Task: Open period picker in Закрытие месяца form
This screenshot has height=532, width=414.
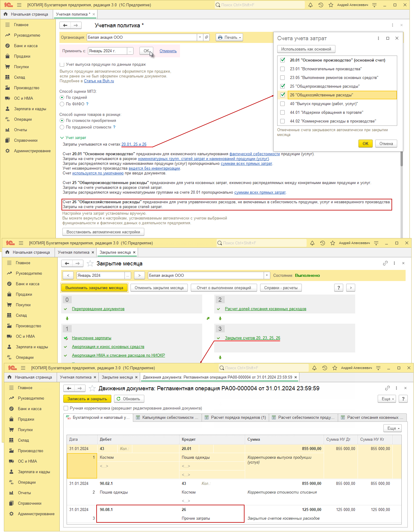Action: click(x=128, y=276)
